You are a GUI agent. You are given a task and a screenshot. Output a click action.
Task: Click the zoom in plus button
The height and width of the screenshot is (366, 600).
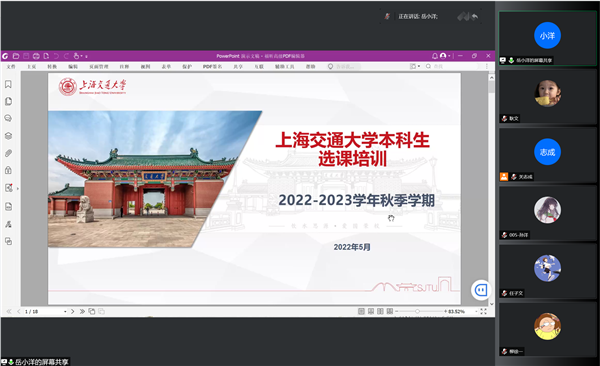(445, 311)
